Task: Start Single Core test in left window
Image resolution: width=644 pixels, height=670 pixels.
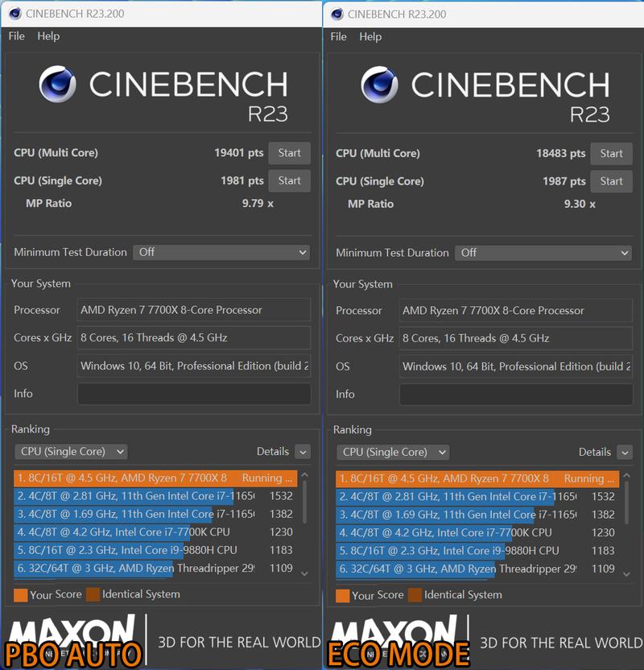Action: click(x=289, y=180)
